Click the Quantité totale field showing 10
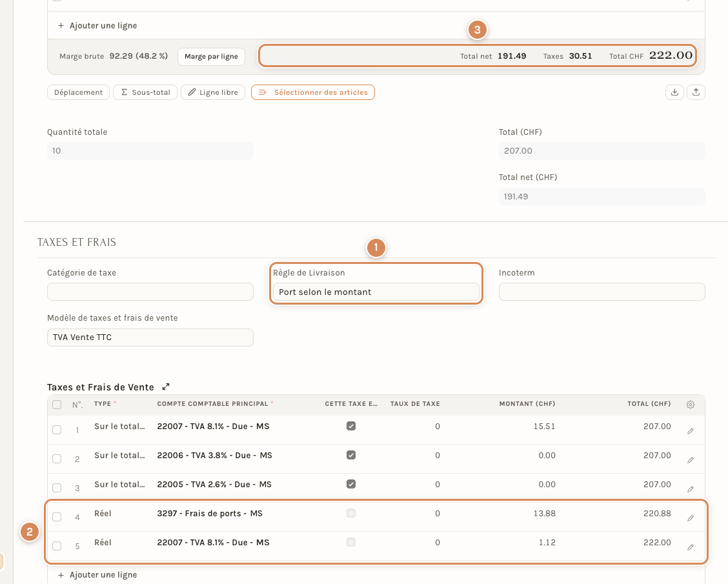728x584 pixels. pos(150,151)
